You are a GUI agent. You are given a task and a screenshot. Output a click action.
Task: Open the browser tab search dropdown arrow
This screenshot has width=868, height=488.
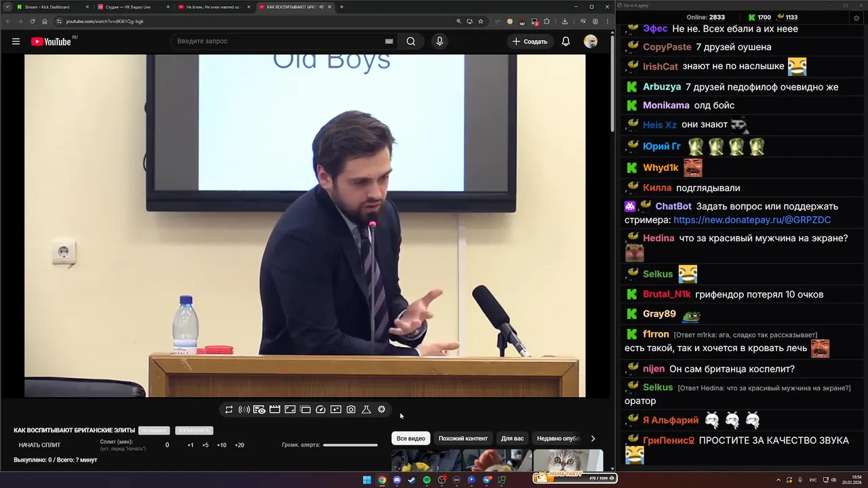pos(7,7)
